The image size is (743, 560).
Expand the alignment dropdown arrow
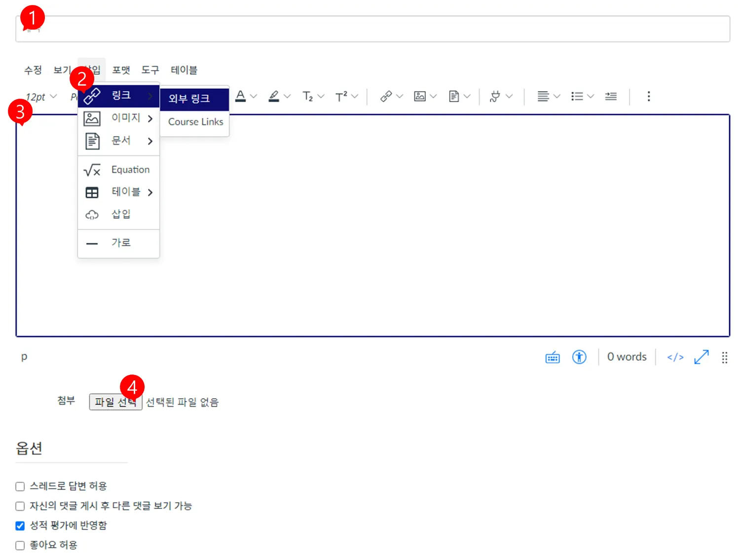pyautogui.click(x=557, y=96)
